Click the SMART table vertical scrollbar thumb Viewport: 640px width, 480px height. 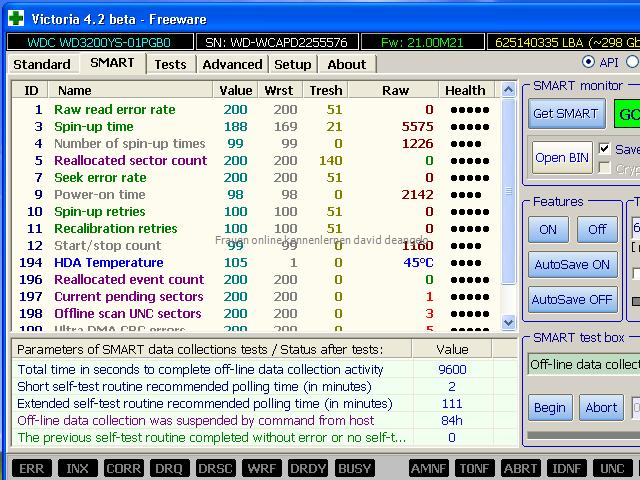coord(508,191)
